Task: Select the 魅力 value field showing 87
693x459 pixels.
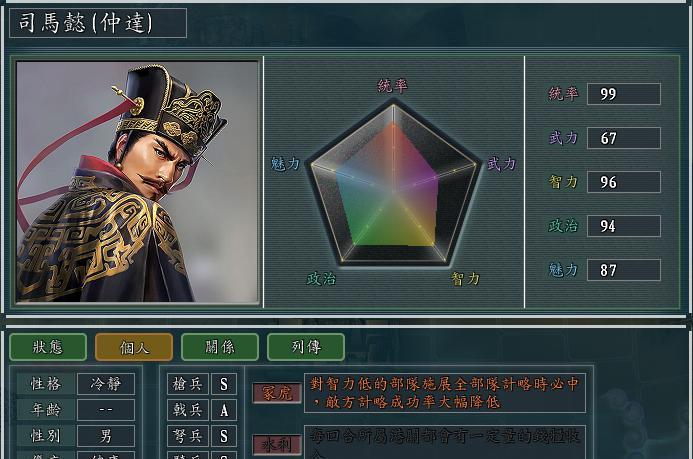Action: (624, 270)
